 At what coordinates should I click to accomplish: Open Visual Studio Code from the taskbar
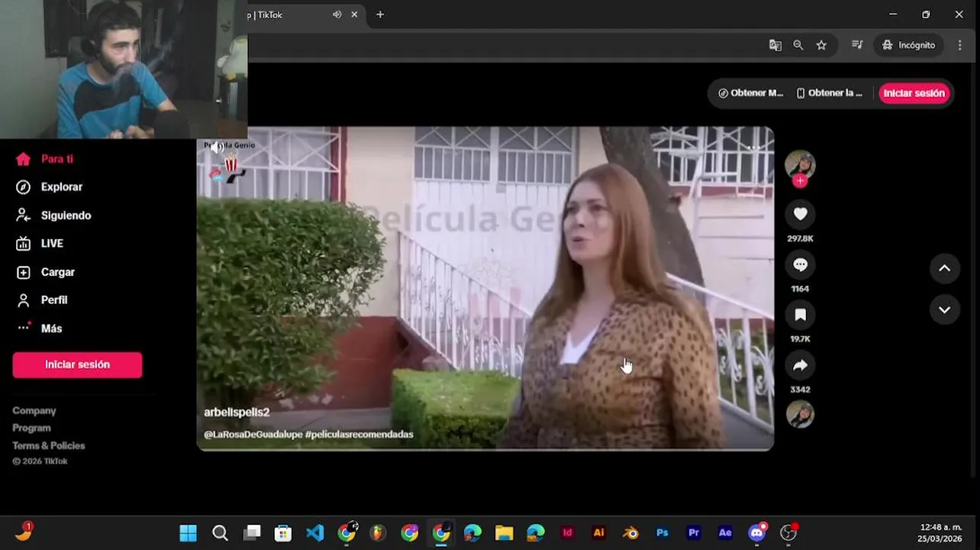pos(315,533)
